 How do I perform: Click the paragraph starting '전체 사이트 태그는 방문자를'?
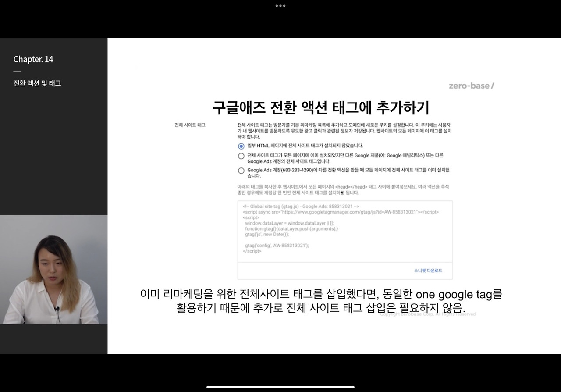[344, 131]
